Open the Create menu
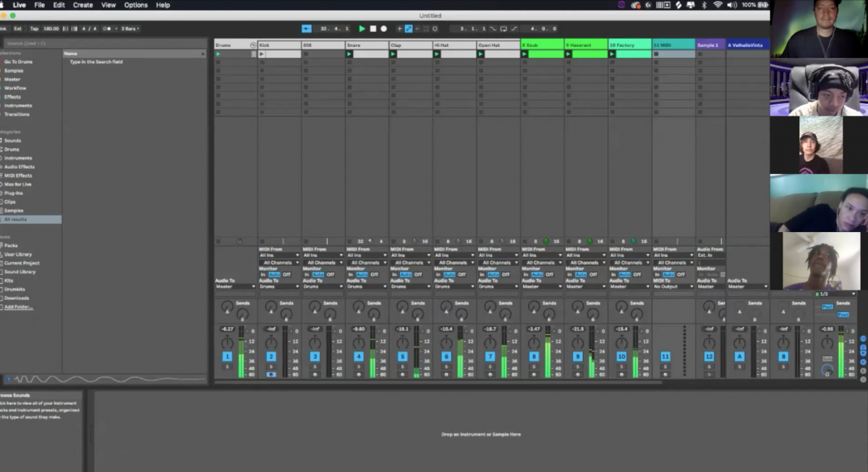Image resolution: width=868 pixels, height=472 pixels. click(x=82, y=5)
